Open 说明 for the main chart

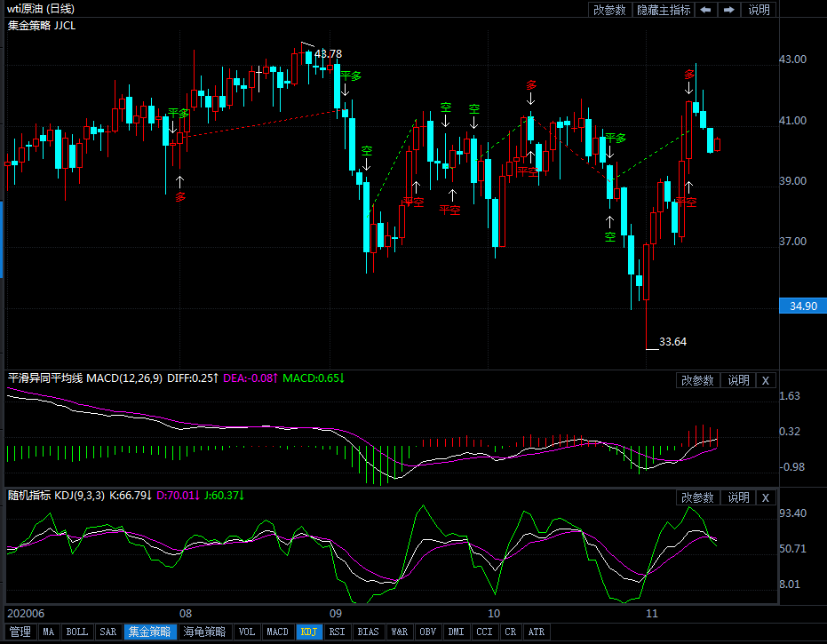click(x=759, y=10)
